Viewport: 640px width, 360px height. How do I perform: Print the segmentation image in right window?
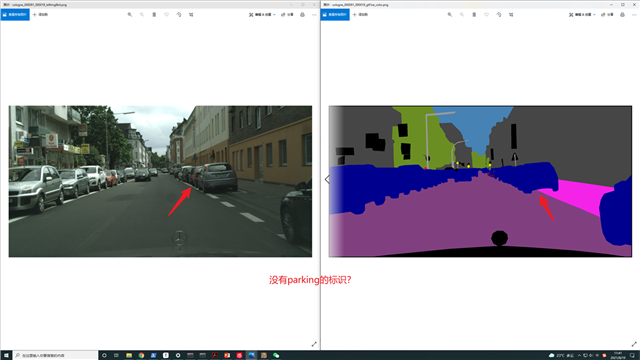coord(622,15)
